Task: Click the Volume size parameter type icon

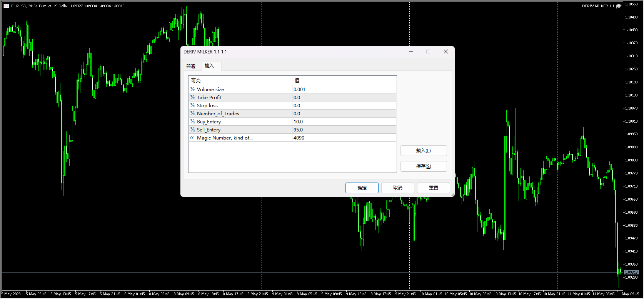Action: [193, 89]
